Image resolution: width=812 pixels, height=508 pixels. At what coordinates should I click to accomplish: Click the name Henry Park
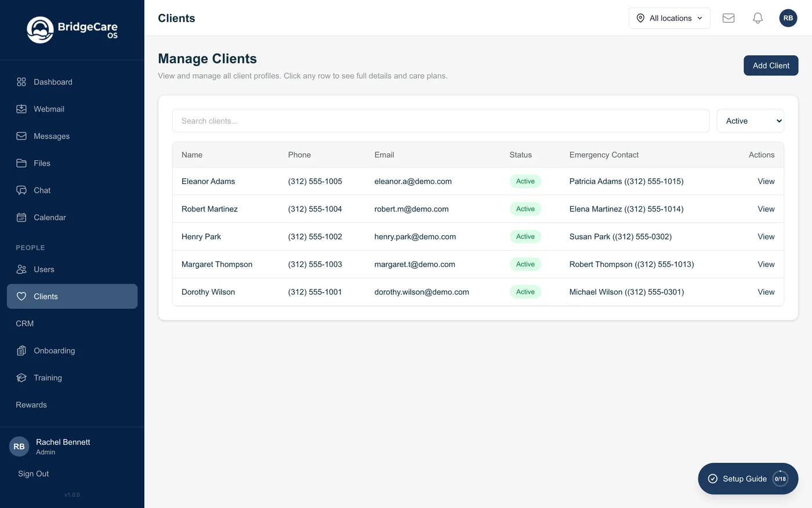[201, 237]
